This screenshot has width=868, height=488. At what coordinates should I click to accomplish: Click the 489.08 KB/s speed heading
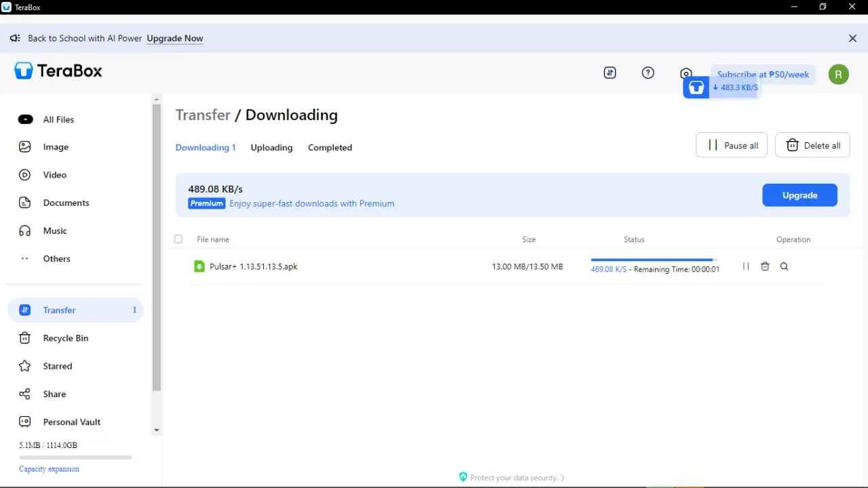216,189
